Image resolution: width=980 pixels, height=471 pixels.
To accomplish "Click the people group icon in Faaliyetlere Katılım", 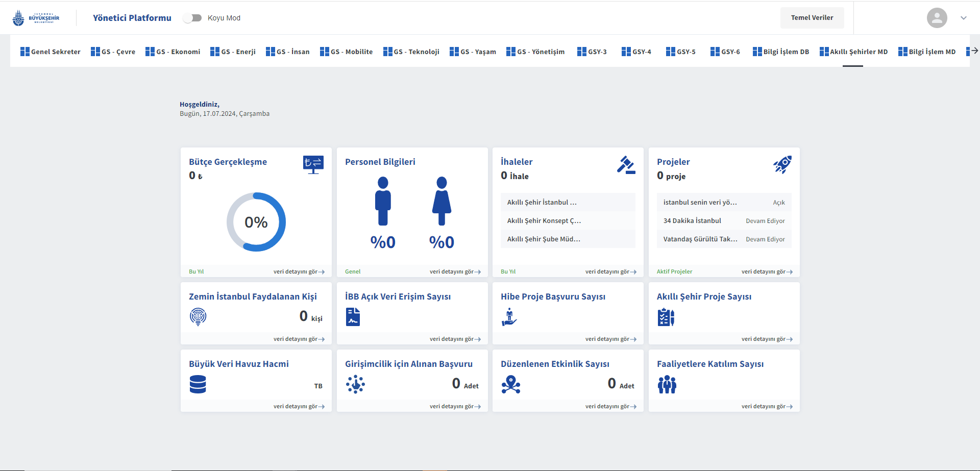I will point(667,384).
